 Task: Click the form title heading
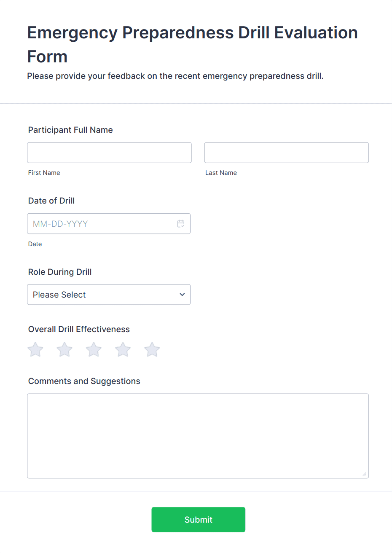[x=192, y=44]
